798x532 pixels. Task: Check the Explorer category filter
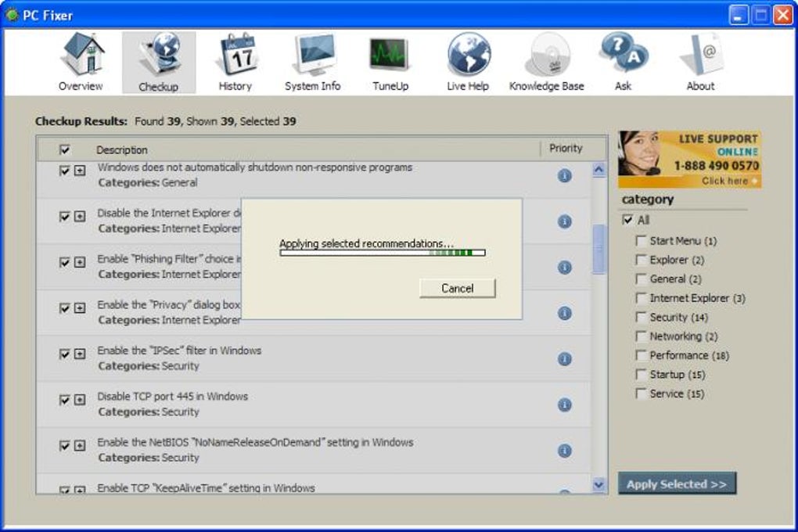(642, 260)
